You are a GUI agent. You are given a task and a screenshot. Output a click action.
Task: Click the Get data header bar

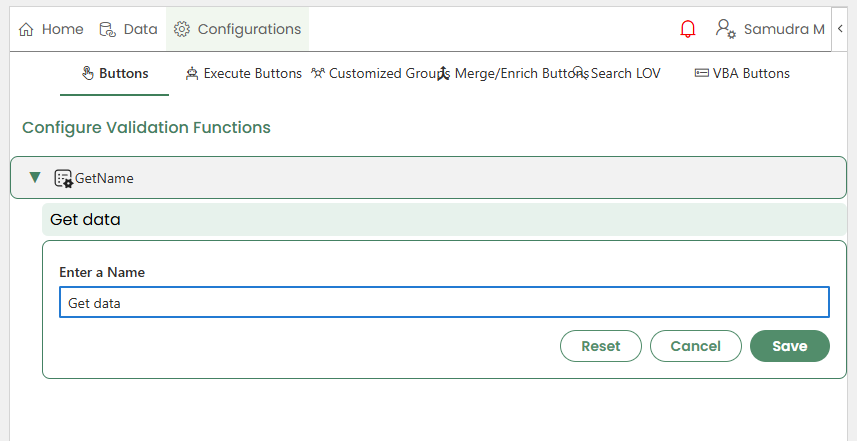(444, 219)
